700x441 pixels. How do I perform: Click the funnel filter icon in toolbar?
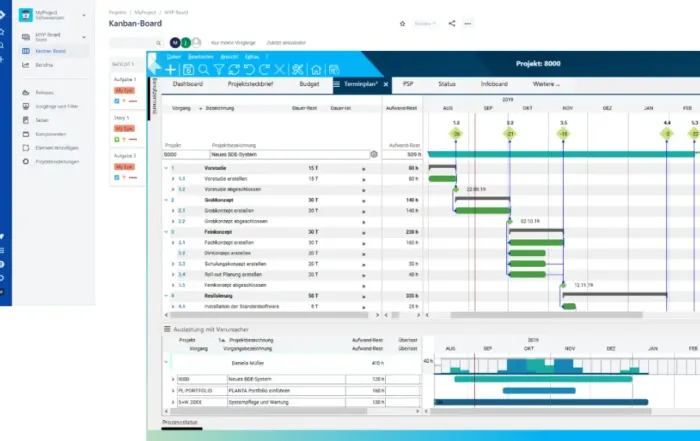point(219,70)
